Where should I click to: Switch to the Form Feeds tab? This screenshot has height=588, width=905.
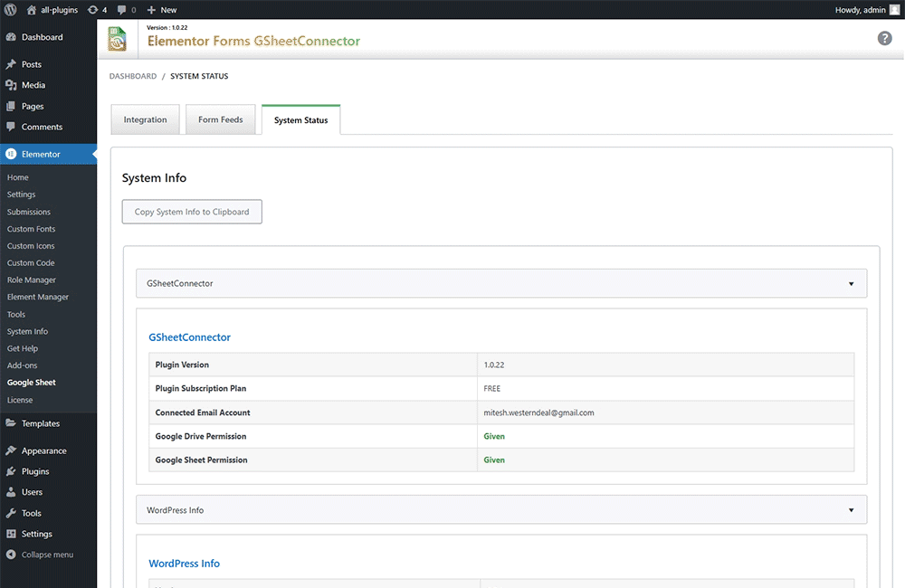pyautogui.click(x=221, y=120)
